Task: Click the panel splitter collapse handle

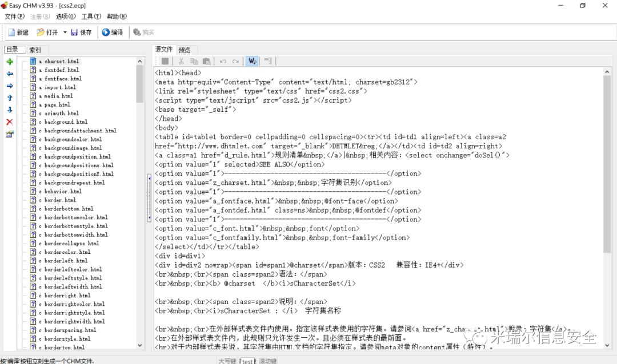Action: point(150,199)
